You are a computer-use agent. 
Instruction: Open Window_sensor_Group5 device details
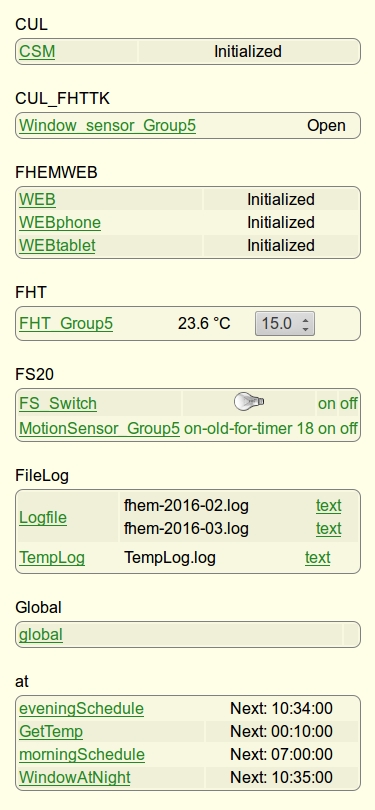pos(107,126)
